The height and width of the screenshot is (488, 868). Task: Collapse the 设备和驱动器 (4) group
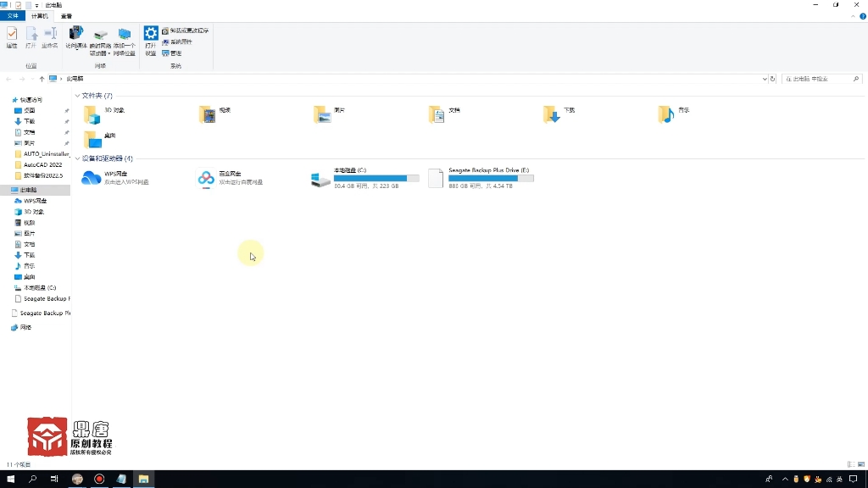click(78, 158)
